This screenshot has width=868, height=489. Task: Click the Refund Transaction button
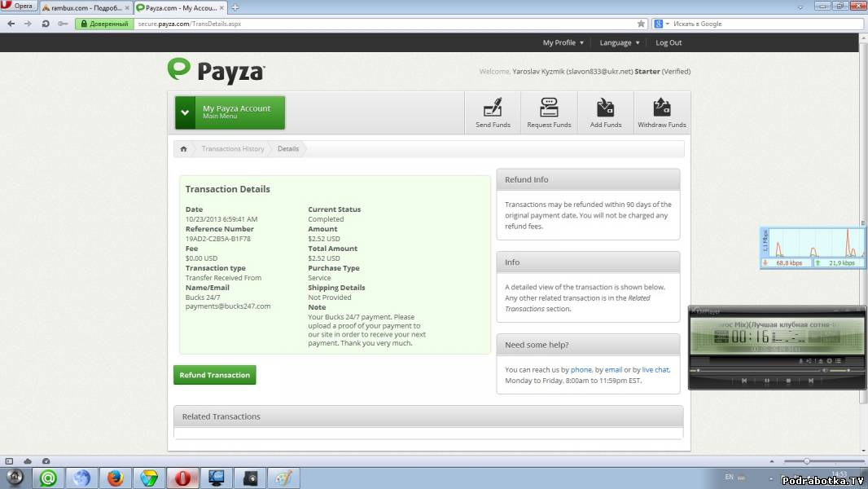(x=214, y=375)
